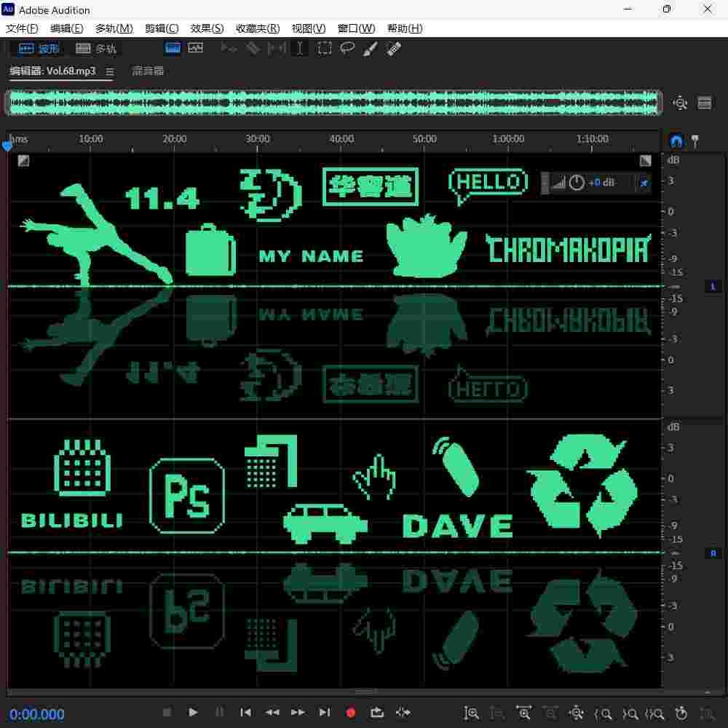
Task: Open the 收藏夹(R) menu
Action: [258, 28]
